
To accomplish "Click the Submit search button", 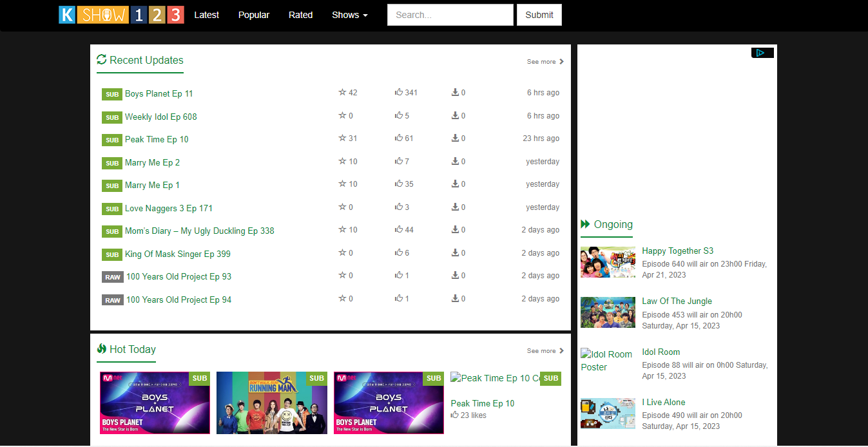I will (539, 15).
